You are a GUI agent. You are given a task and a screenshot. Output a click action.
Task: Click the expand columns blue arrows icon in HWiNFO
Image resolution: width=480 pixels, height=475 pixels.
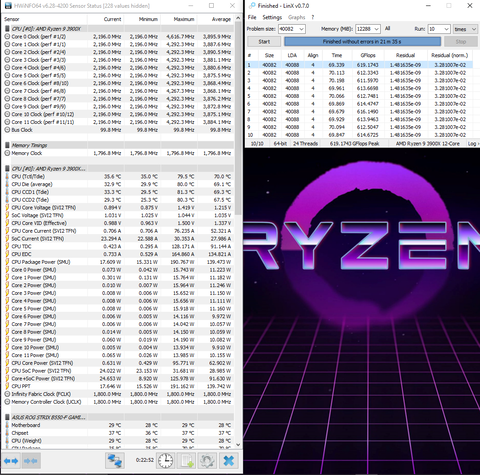click(x=11, y=461)
